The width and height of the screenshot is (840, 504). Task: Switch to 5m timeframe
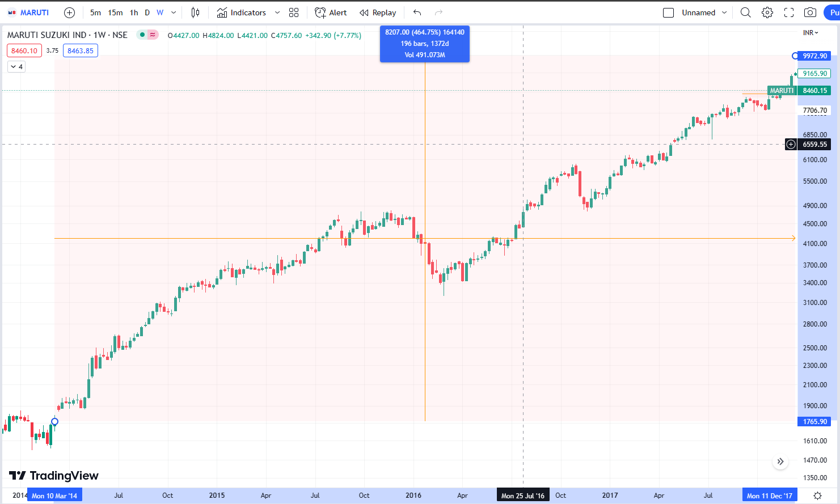point(95,12)
